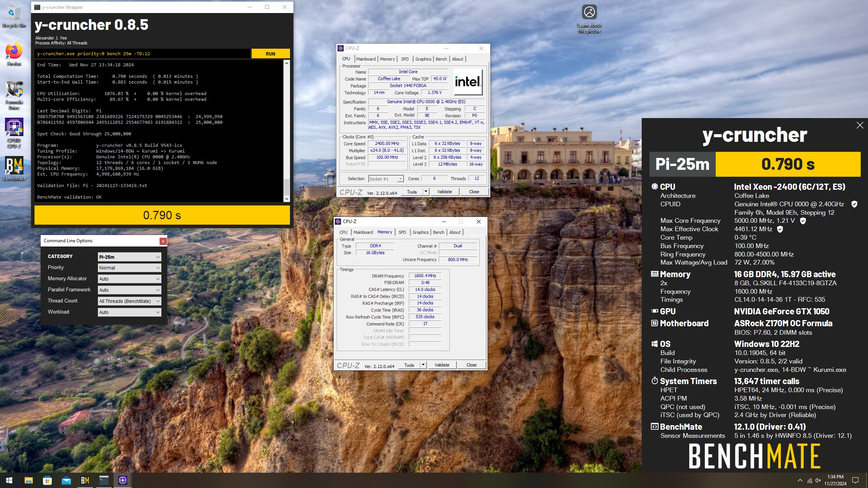Screen dimensions: 868x488
Task: Click the console scroll up arrow
Action: [287, 63]
